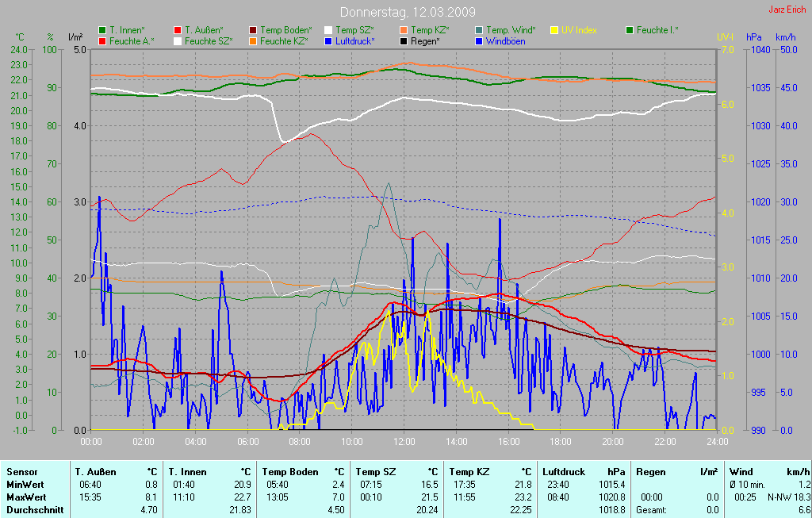The width and height of the screenshot is (812, 518).
Task: Click the T. Außen average value 4.70
Action: pos(149,510)
